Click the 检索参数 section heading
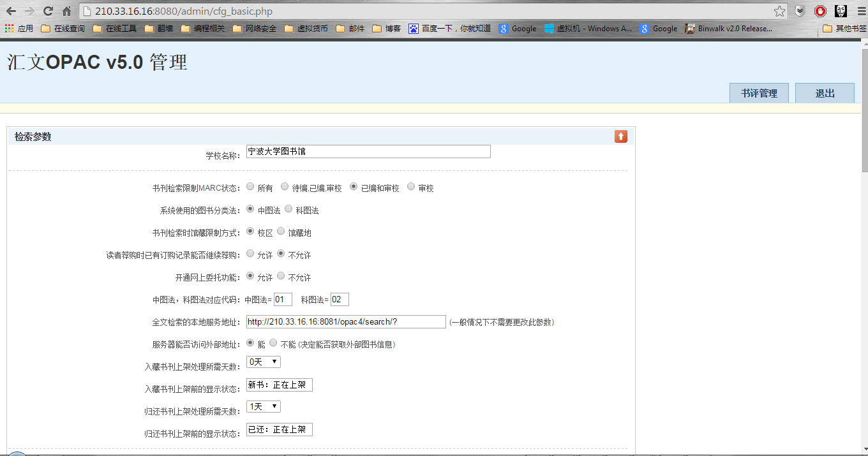This screenshot has height=456, width=868. (33, 136)
